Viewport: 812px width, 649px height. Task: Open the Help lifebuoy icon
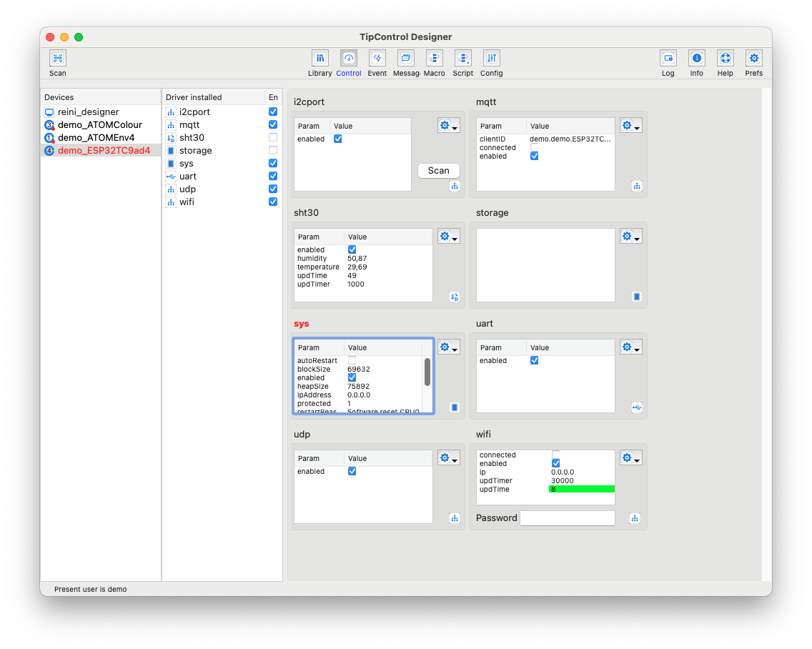click(x=725, y=59)
